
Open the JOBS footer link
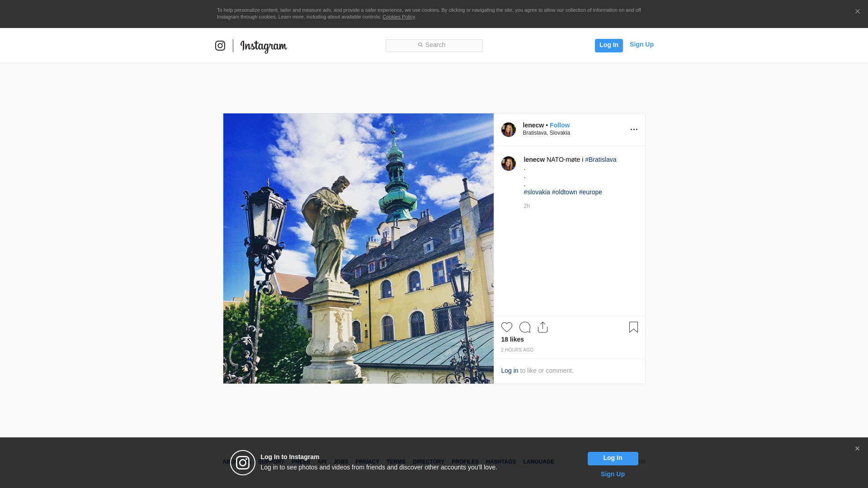341,462
